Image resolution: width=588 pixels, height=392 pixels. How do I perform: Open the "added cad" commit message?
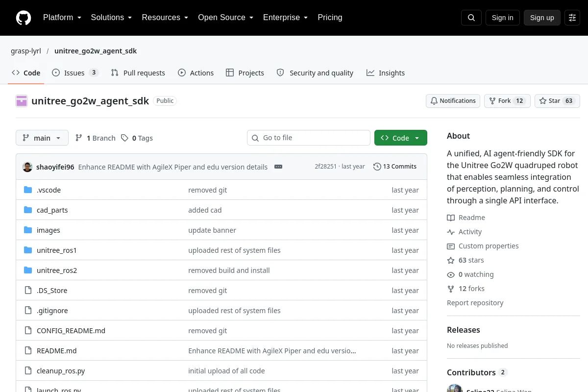point(205,210)
